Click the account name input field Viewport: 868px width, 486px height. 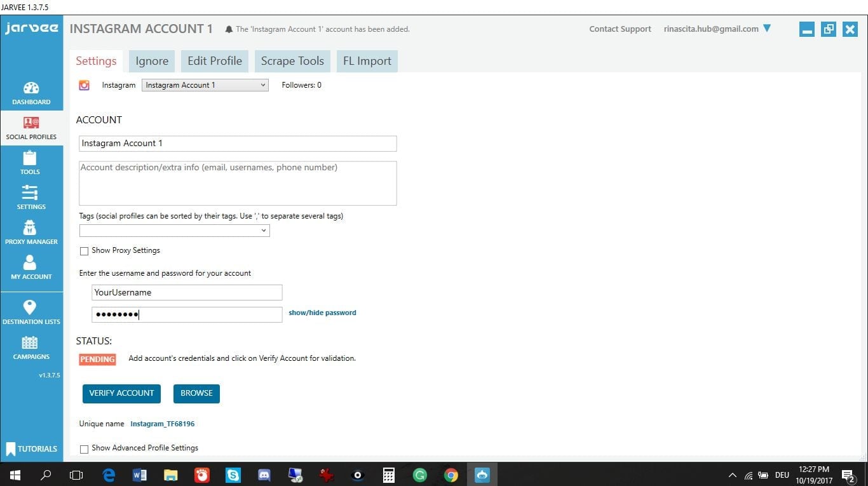click(x=238, y=144)
